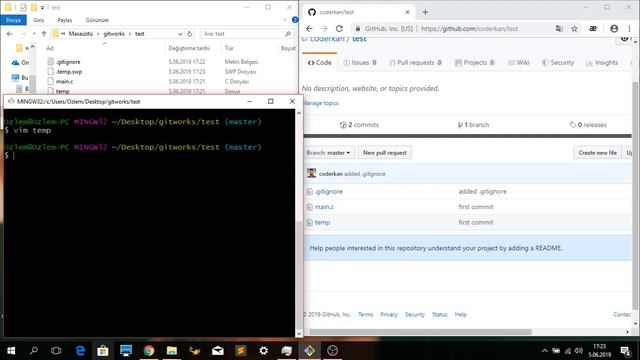The image size is (640, 360).
Task: Open Help link in GitHub footer
Action: pyautogui.click(x=460, y=315)
